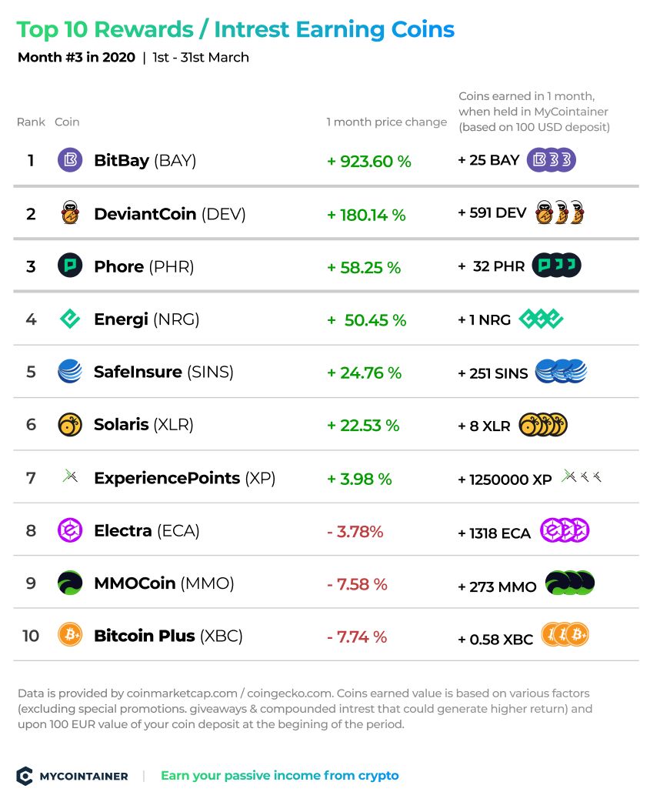660x812 pixels.
Task: Click the BitBay (BAY) coin name
Action: (x=145, y=161)
